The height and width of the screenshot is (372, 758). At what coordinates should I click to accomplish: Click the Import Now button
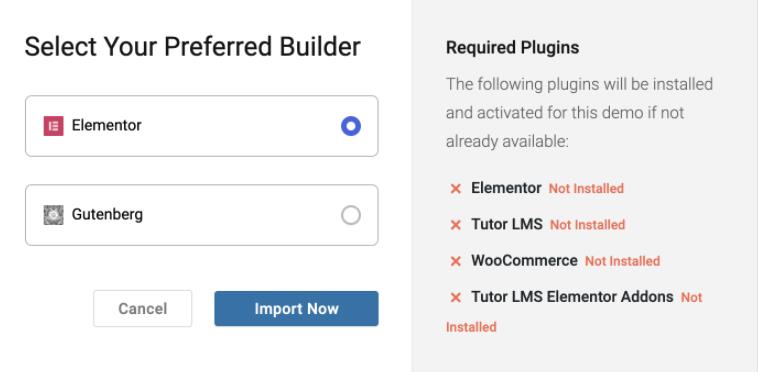tap(296, 309)
